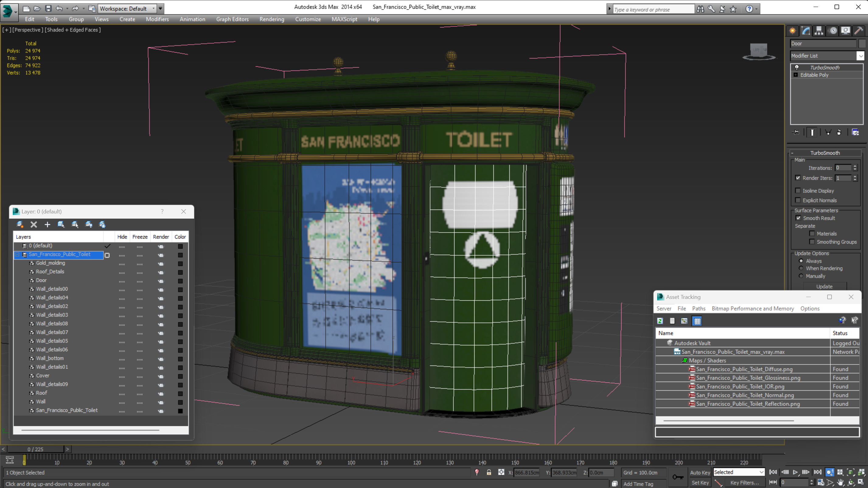Click Render Iters spinner arrows
868x488 pixels.
855,178
